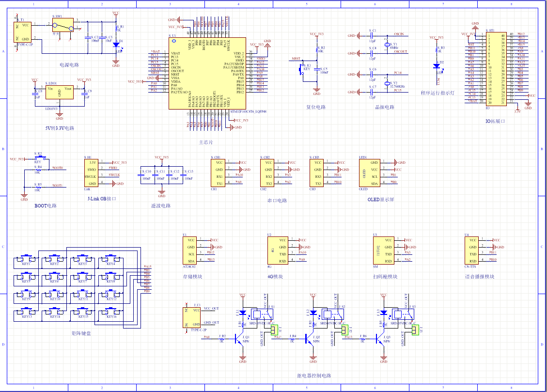The height and width of the screenshot is (392, 547).
Task: Click the 主芯片 section label
Action: pos(206,142)
